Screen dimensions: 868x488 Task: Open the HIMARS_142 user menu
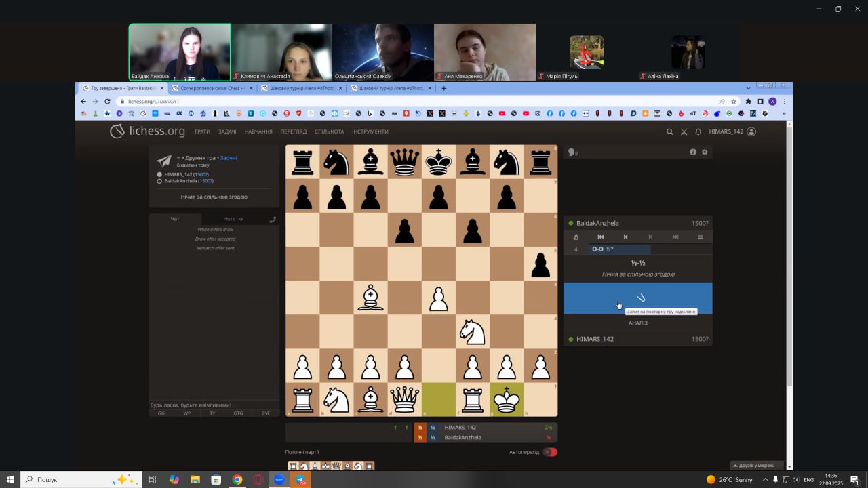coord(732,131)
